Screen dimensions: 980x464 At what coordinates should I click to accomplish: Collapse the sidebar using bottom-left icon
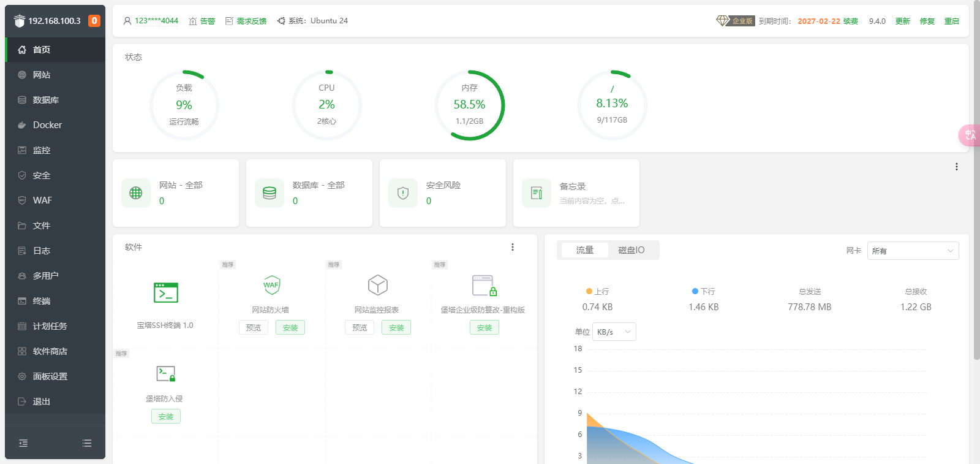click(x=23, y=443)
